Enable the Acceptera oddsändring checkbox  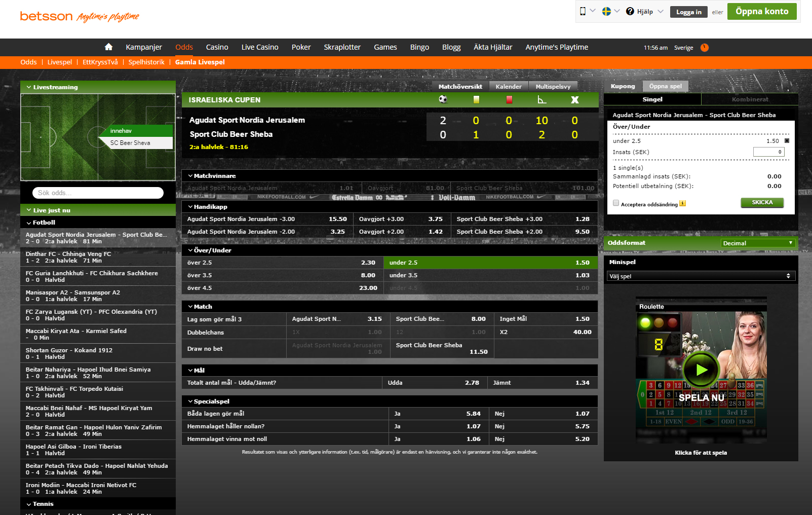(615, 203)
